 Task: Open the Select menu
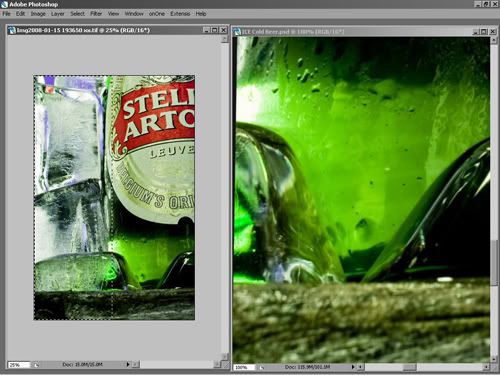77,14
